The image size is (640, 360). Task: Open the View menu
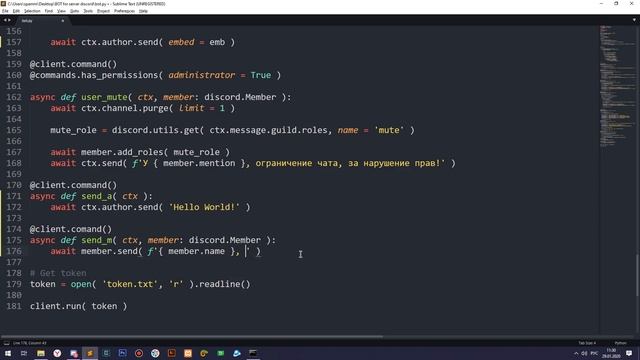point(61,11)
